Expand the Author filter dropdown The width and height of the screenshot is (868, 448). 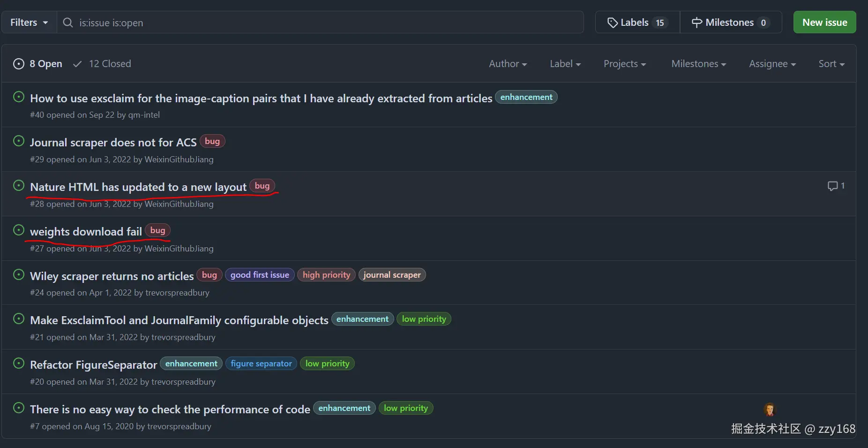coord(508,64)
